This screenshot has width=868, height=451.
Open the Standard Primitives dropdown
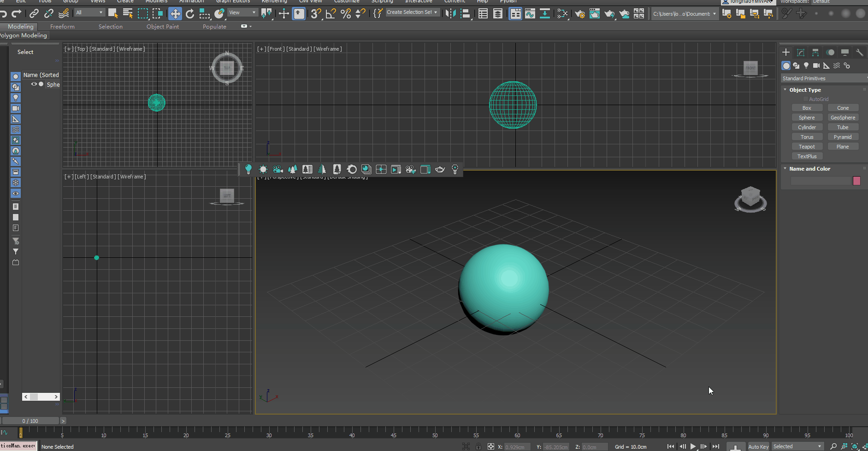(824, 78)
